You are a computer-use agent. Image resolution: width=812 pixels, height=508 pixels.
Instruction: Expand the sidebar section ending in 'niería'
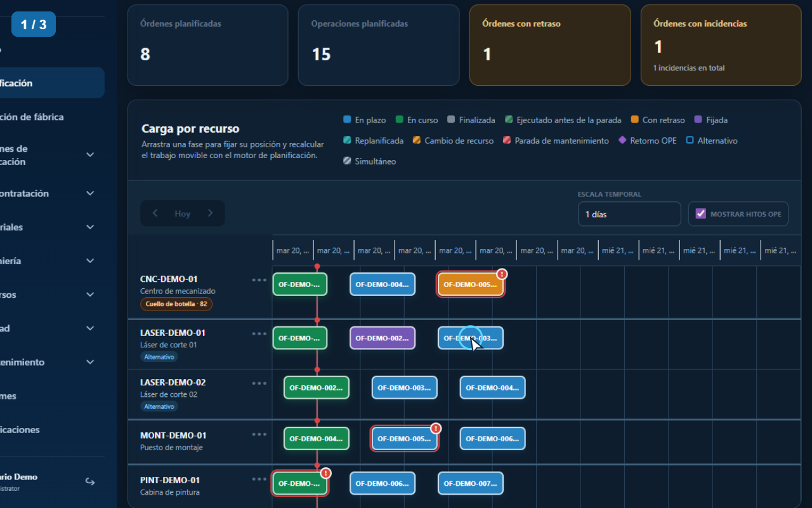tap(90, 261)
